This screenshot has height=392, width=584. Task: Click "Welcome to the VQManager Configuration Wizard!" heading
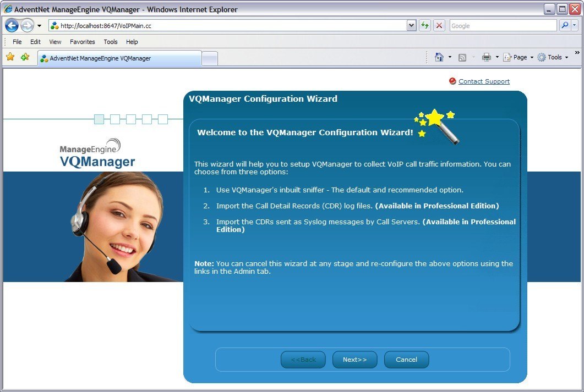(305, 132)
